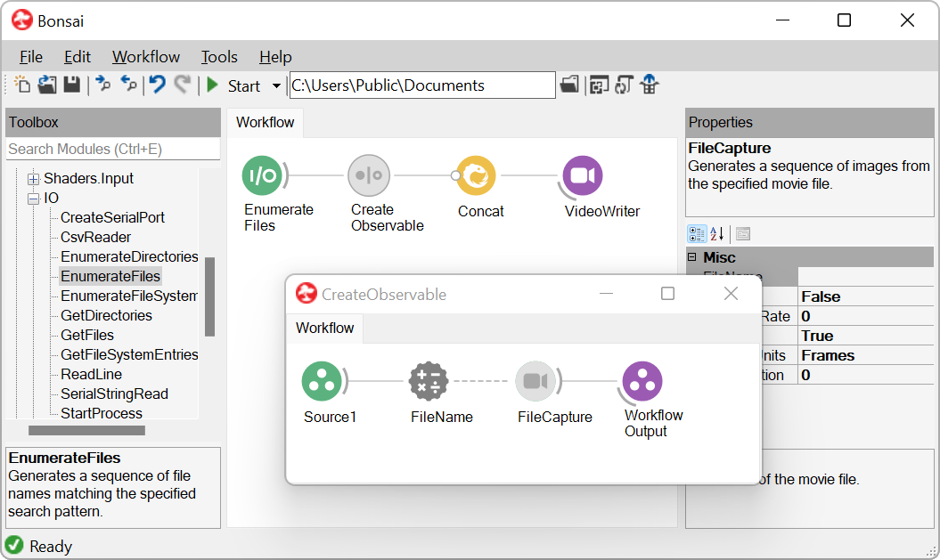The width and height of the screenshot is (940, 560).
Task: Select EnumerateDirectories in the toolbox
Action: [x=129, y=256]
